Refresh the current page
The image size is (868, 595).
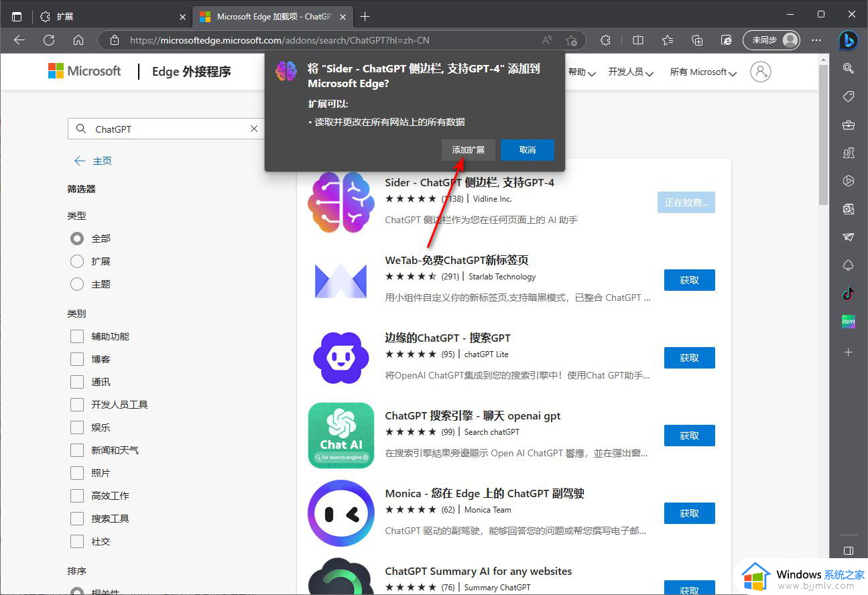point(49,40)
